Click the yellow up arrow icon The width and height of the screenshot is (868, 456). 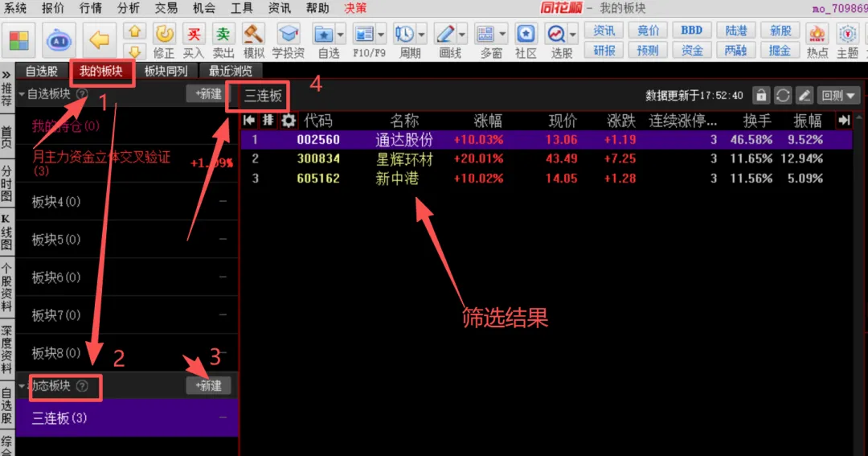tap(134, 31)
